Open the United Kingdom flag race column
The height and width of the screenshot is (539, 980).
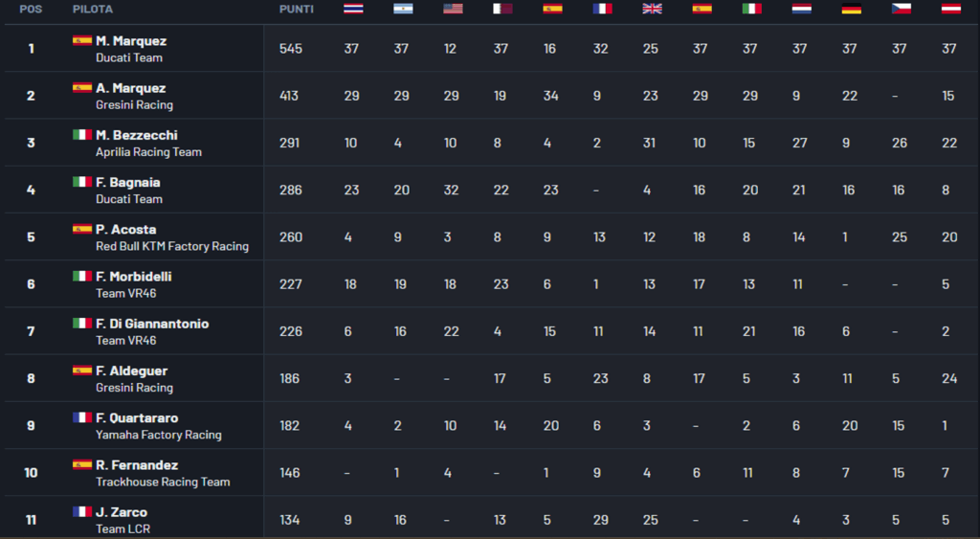(x=652, y=9)
